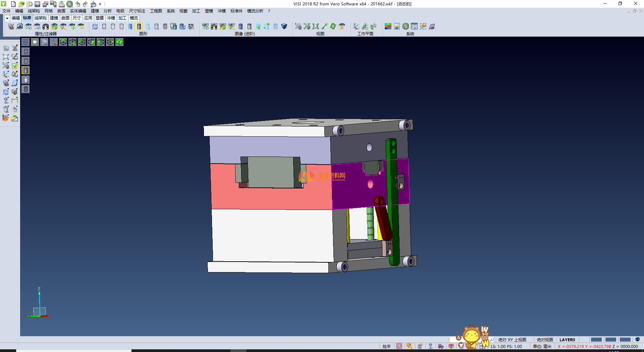This screenshot has height=352, width=644.
Task: Click the solid green isometric view cube
Action: 119,42
